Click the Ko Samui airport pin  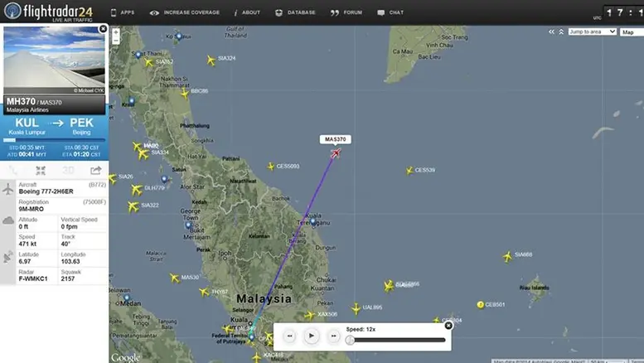179,37
